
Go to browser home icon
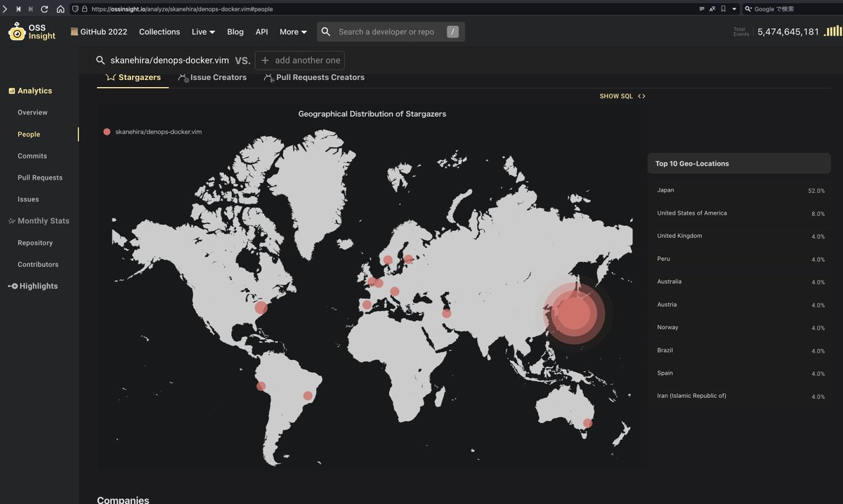tap(60, 9)
